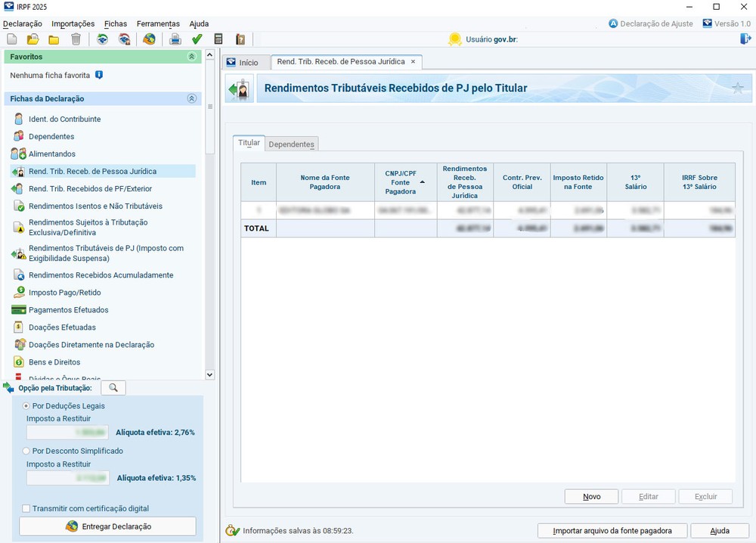Switch to the Dependentes tab
This screenshot has width=756, height=543.
tap(292, 144)
